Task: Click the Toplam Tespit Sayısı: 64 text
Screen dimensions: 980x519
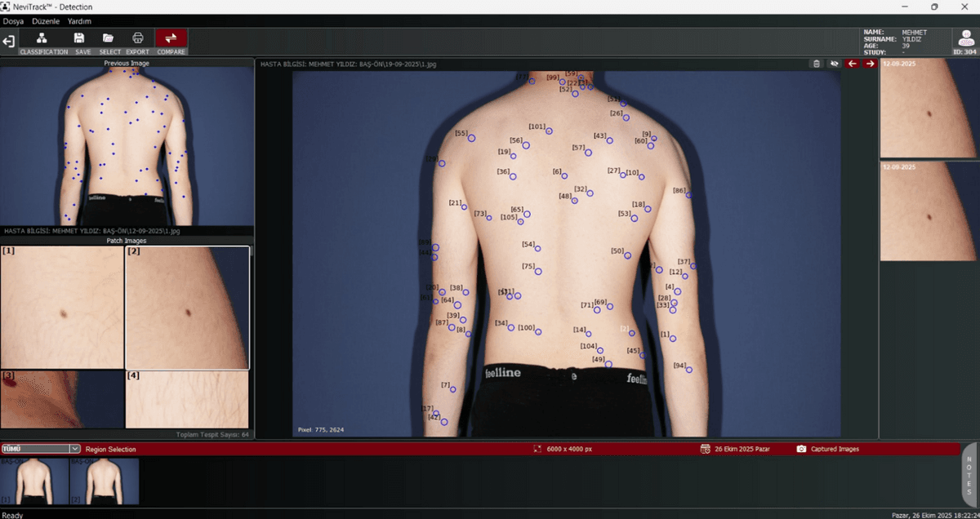Action: click(x=212, y=435)
